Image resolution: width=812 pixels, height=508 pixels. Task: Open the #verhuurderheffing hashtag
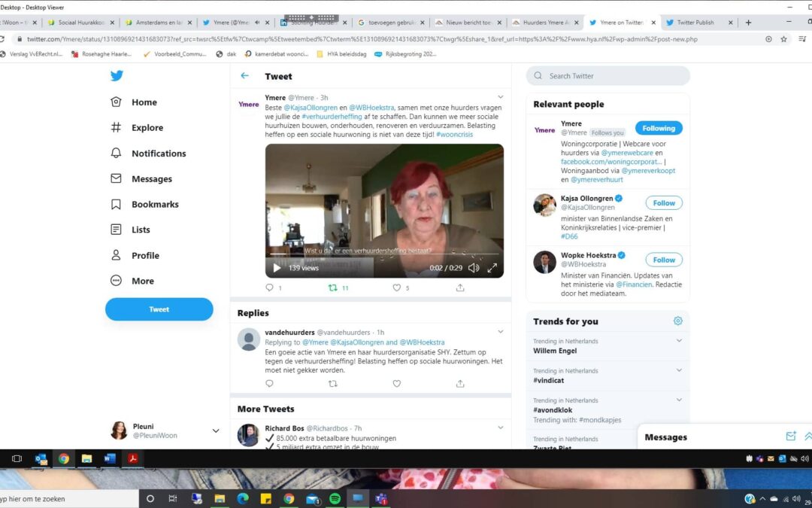[332, 117]
